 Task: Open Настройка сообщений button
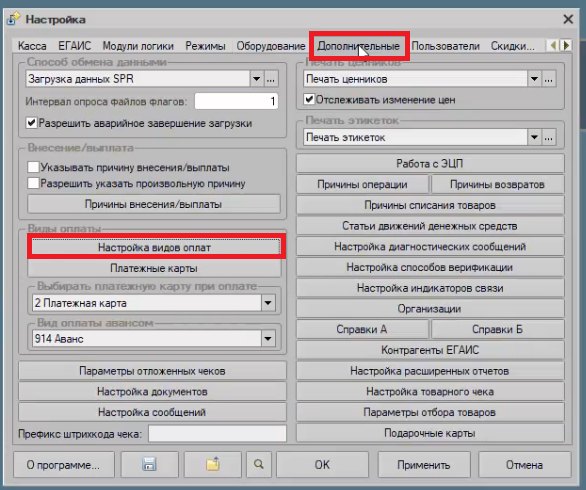(x=152, y=412)
